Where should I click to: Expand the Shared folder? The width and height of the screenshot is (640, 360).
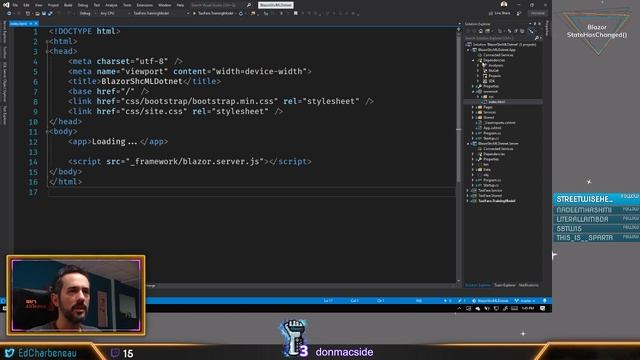click(x=473, y=118)
